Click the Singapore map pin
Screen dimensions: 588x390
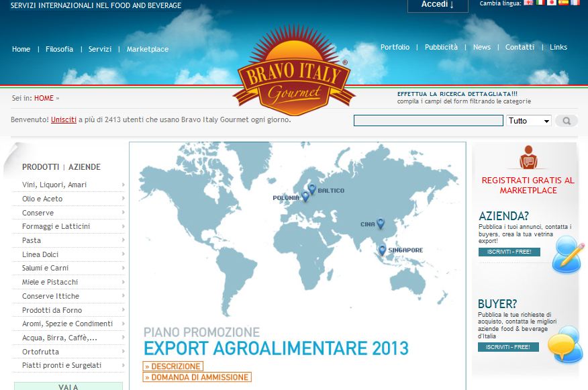[382, 250]
